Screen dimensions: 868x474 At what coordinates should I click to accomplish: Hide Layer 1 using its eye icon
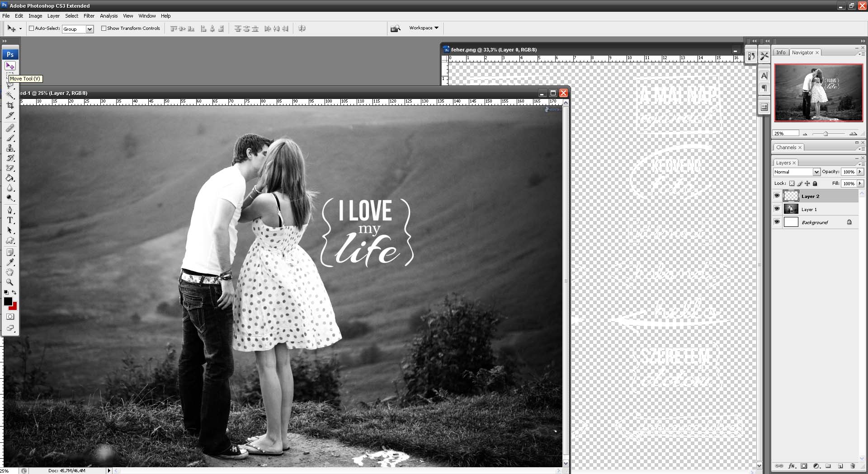(777, 209)
